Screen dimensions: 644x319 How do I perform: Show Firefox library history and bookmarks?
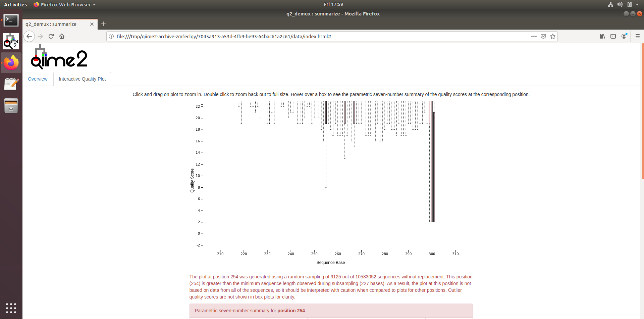[602, 36]
